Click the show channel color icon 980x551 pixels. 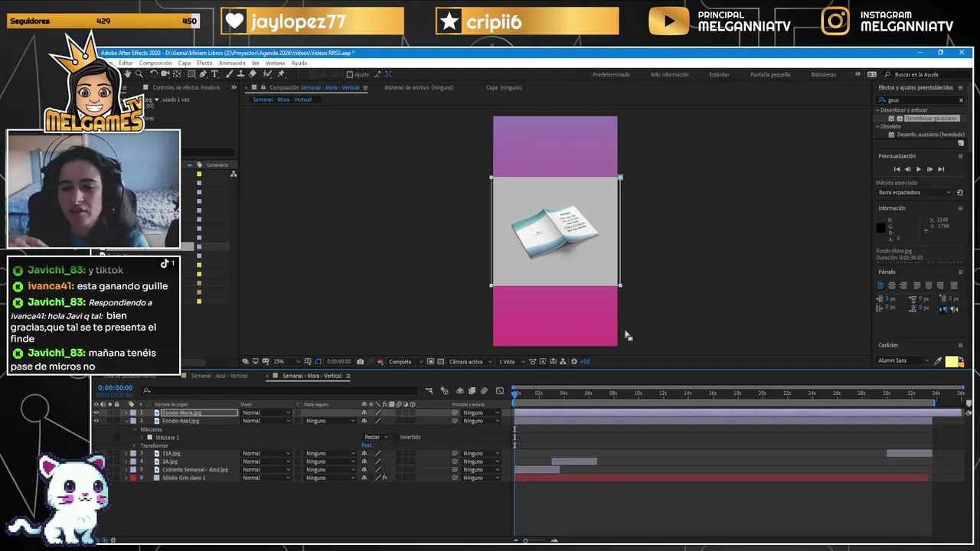pos(381,361)
